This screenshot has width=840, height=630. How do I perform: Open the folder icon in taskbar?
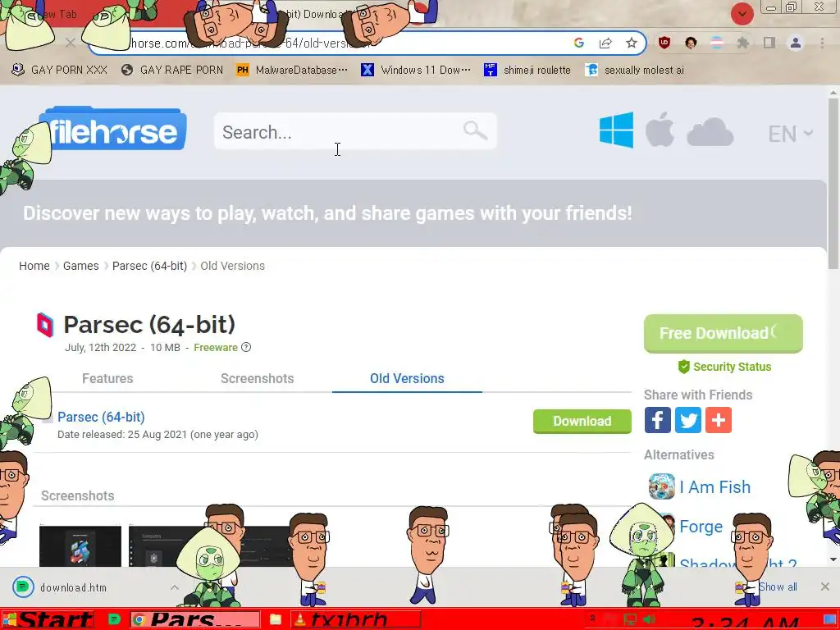click(x=276, y=620)
